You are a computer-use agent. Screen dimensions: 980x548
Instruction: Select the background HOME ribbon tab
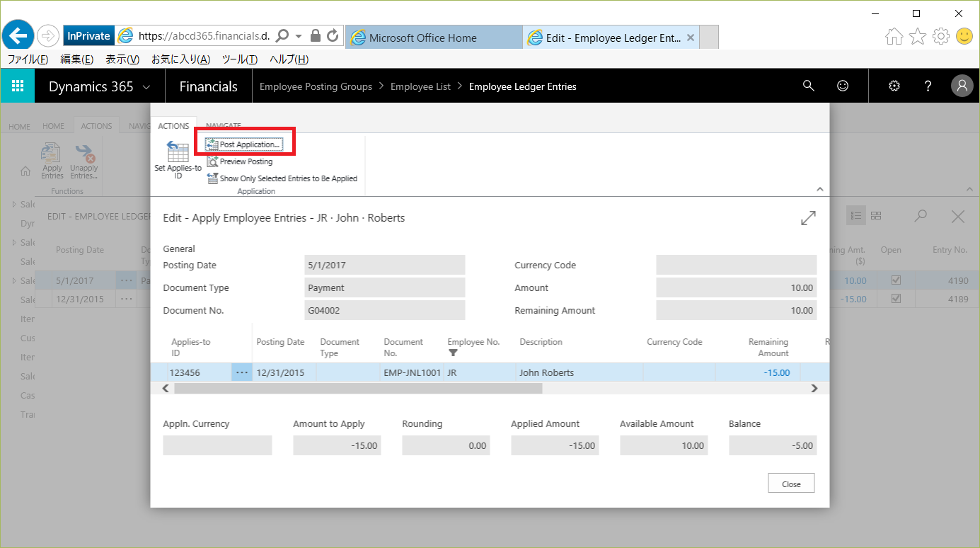click(54, 126)
